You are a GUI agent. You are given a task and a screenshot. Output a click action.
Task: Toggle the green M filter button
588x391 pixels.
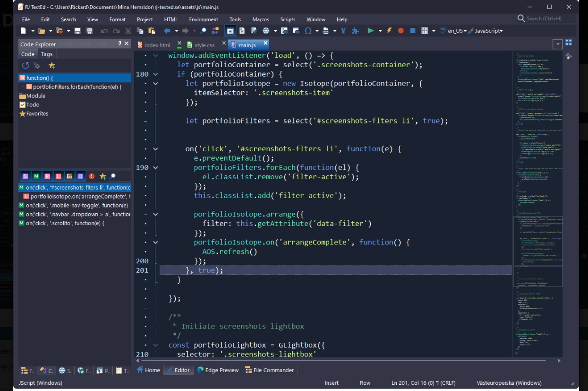[x=36, y=176]
